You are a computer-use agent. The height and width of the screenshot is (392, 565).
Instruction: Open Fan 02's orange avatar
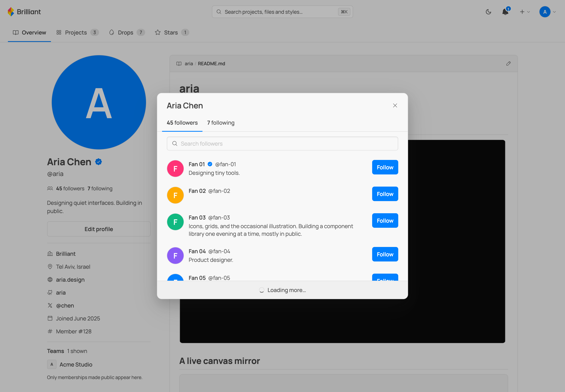(175, 195)
